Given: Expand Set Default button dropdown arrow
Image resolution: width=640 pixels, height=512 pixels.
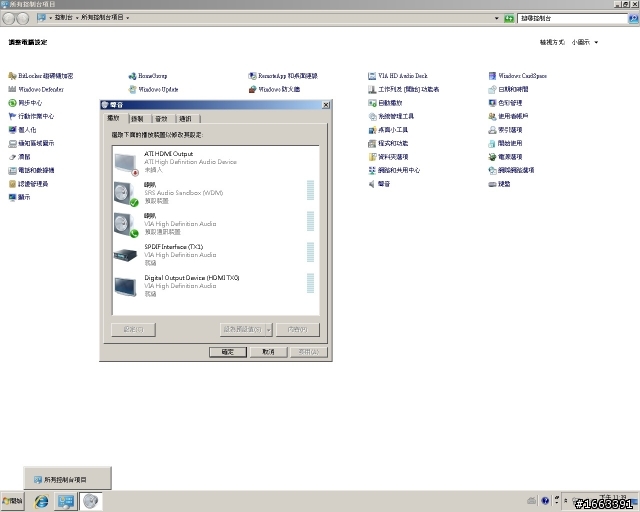Looking at the screenshot, I should pyautogui.click(x=269, y=329).
